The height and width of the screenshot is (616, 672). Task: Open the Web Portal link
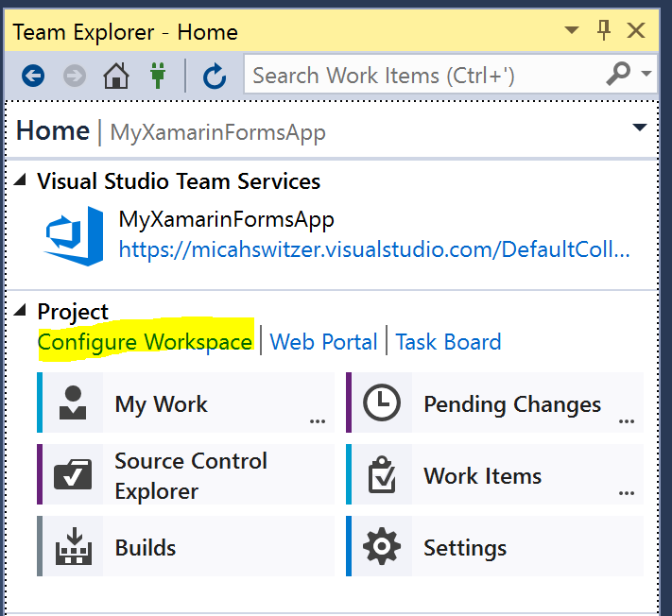click(x=323, y=341)
